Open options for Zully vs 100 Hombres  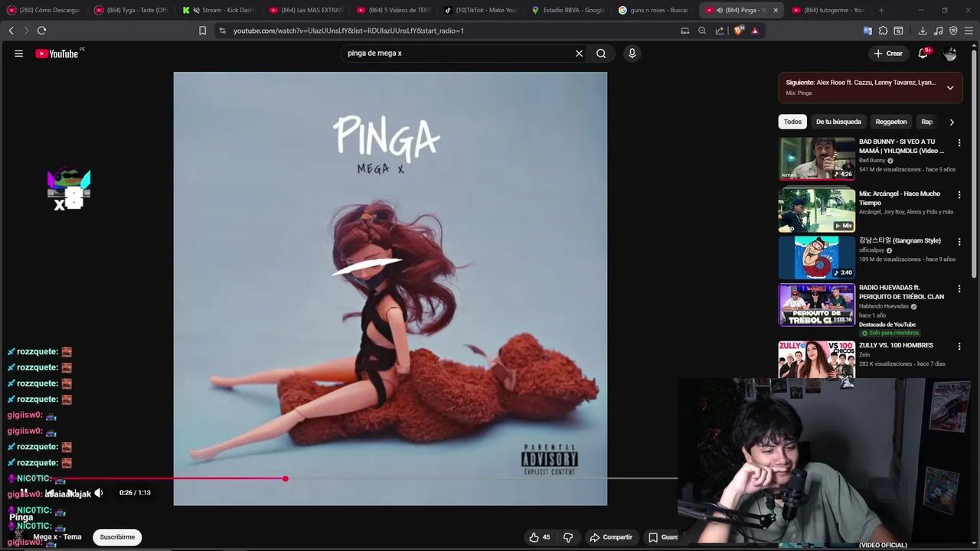(x=959, y=346)
